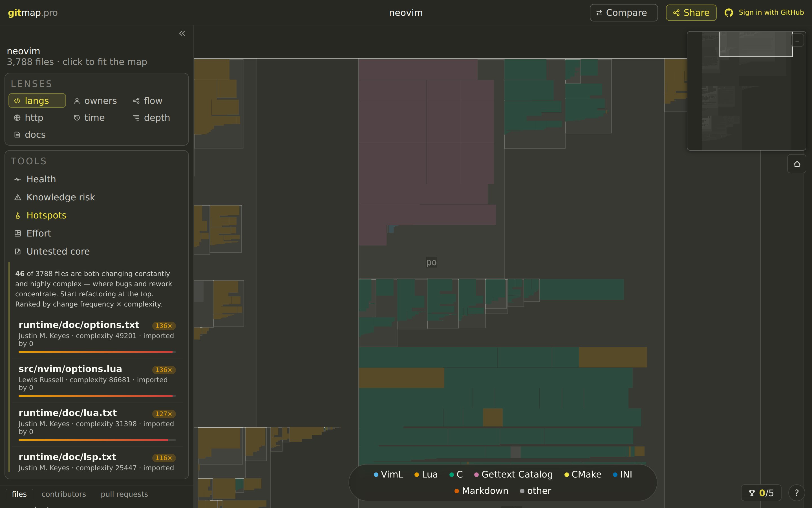Click the owners person icon

[77, 100]
